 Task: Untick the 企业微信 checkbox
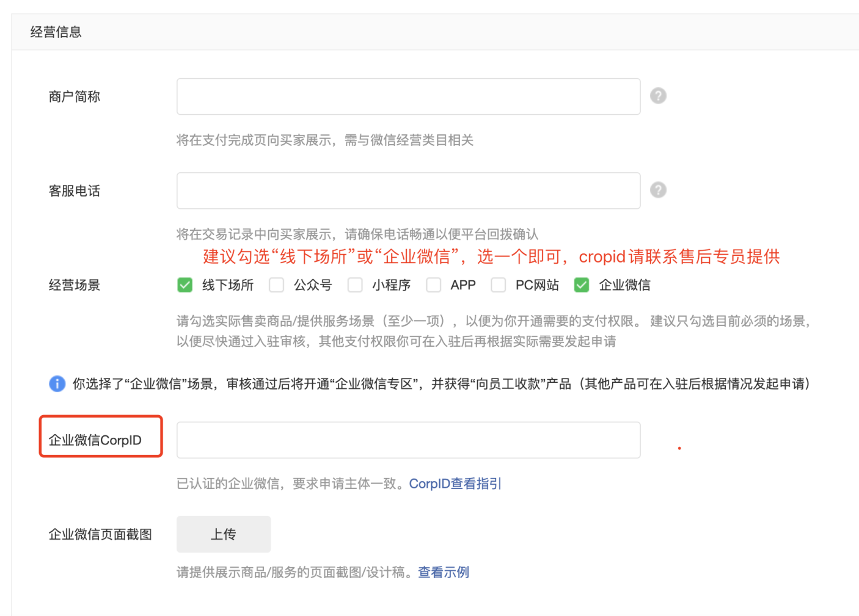click(x=582, y=285)
